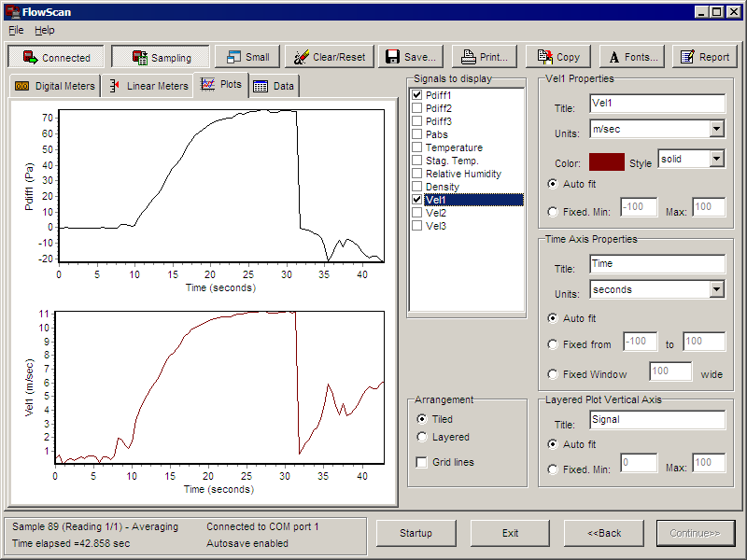Open the line Style dropdown

(716, 159)
